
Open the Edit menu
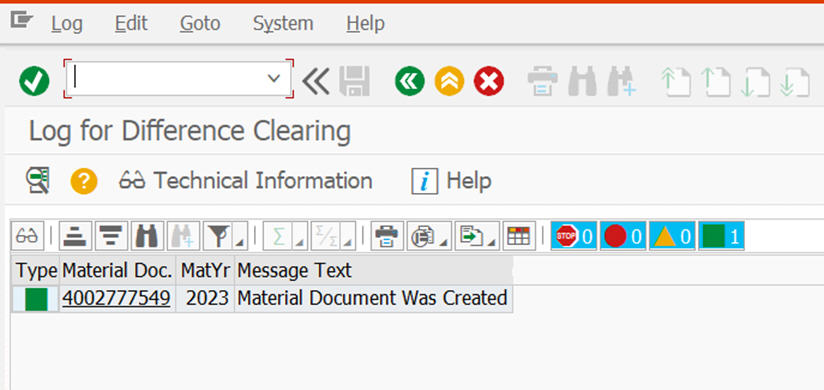coord(131,24)
